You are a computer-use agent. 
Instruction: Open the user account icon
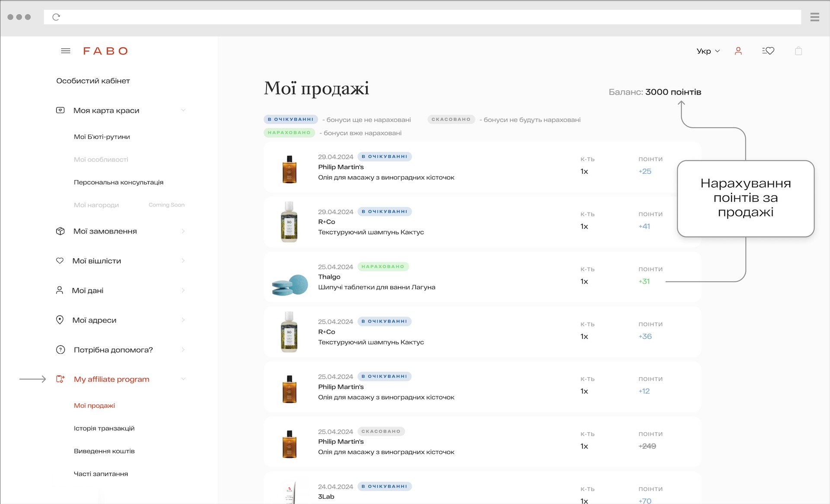tap(738, 51)
